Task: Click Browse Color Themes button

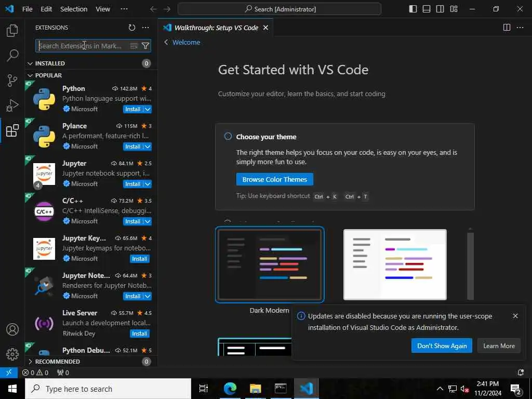Action: pos(274,179)
